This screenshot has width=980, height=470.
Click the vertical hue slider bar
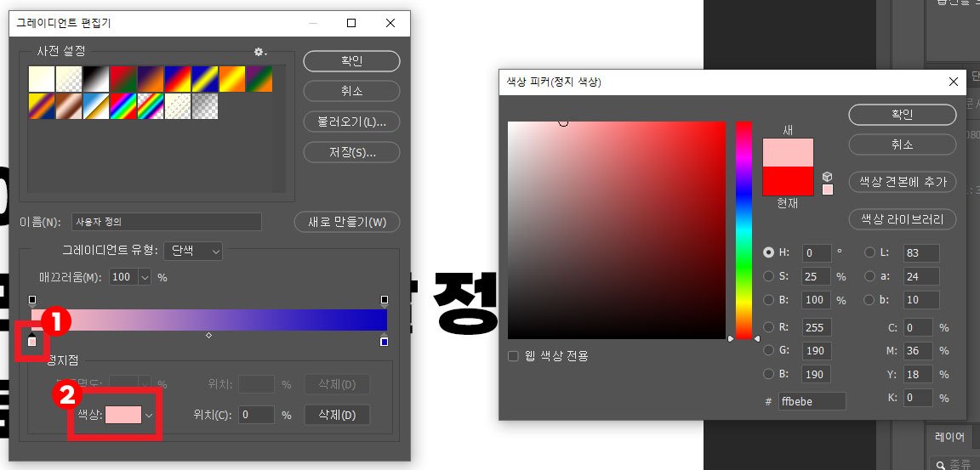[x=744, y=230]
